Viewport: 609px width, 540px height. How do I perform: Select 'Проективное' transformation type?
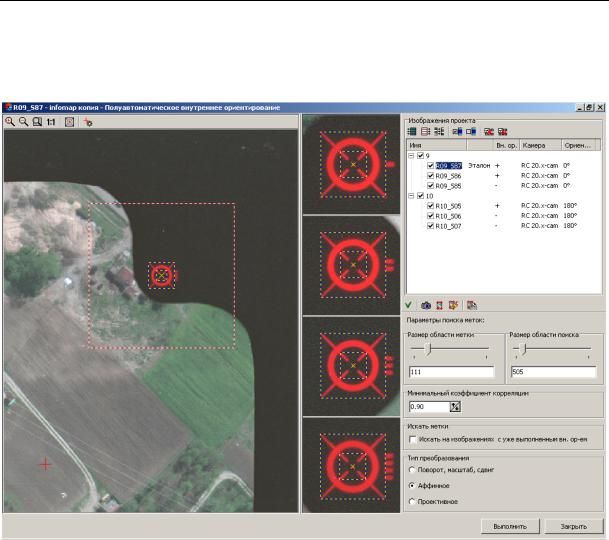pyautogui.click(x=412, y=502)
